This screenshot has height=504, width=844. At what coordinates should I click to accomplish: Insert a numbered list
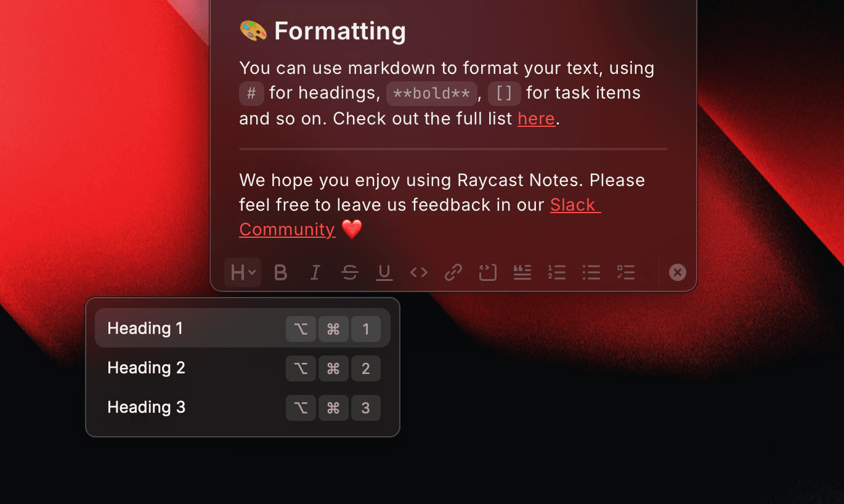(556, 272)
